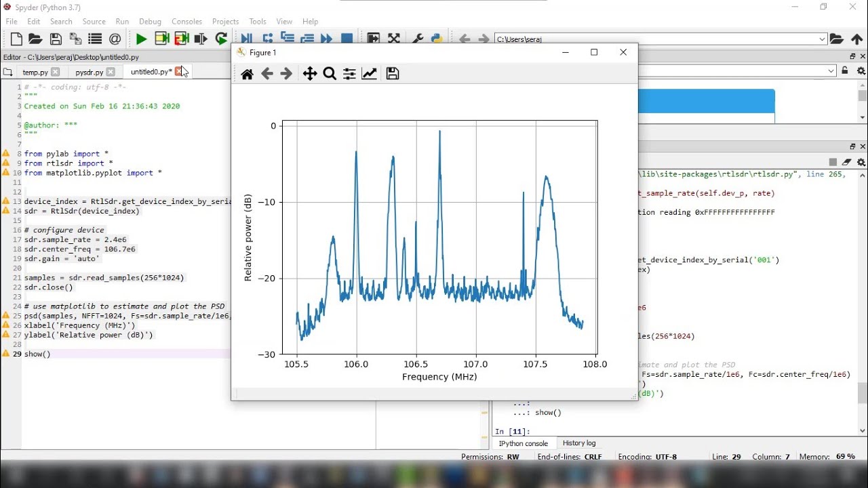Save the figure using Figure 1 disk icon
This screenshot has height=488, width=868.
[393, 74]
